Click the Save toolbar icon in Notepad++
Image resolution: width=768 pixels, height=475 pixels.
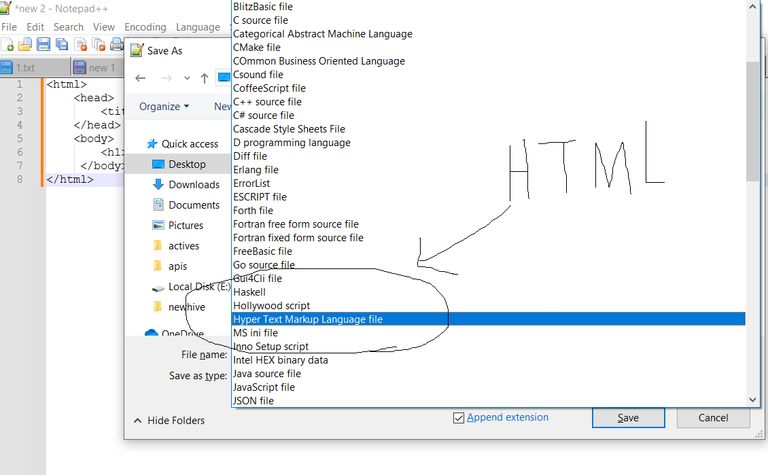(x=44, y=45)
